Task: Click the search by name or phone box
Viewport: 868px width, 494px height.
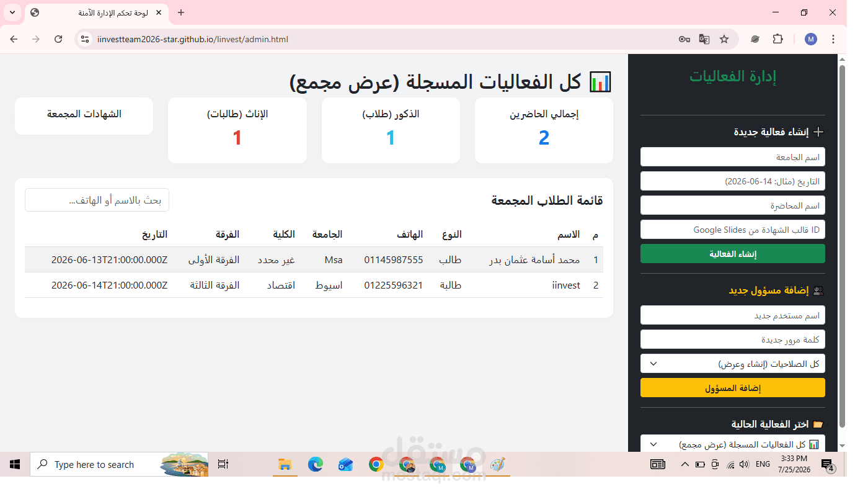Action: click(97, 200)
